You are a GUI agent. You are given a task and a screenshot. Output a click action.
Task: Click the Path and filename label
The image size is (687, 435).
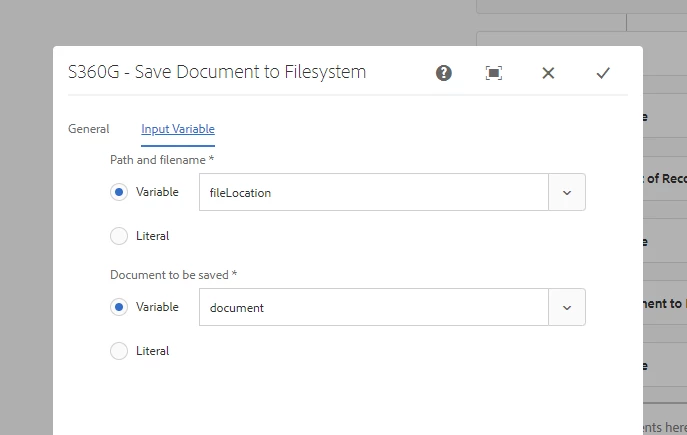tap(162, 160)
